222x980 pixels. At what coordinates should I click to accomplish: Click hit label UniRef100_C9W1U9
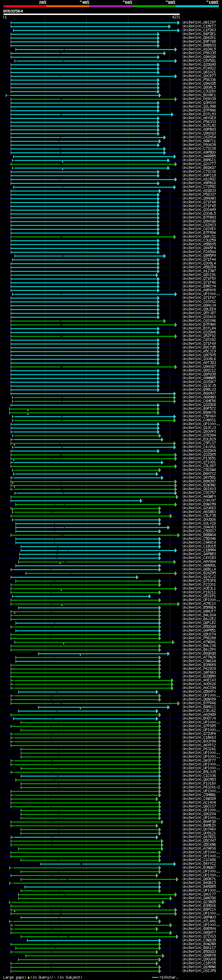pos(199,941)
